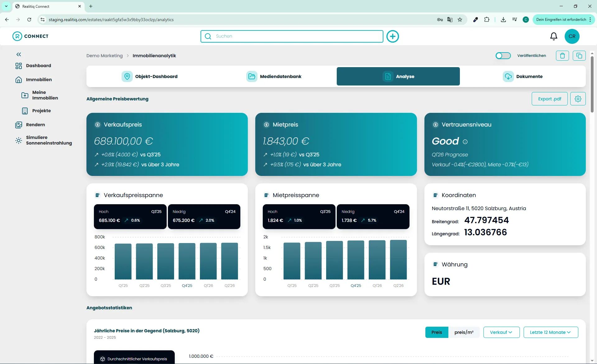Toggle the Veröffentlichen switch
This screenshot has width=597, height=364.
[x=503, y=55]
